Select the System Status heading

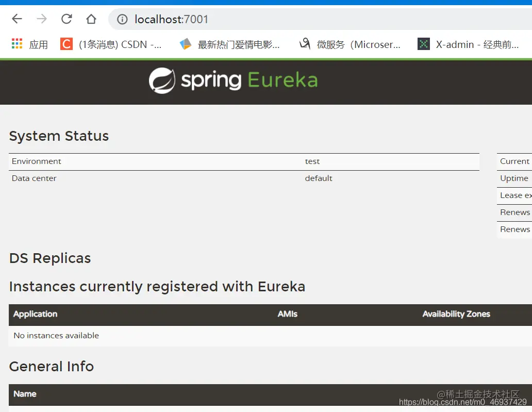[59, 136]
